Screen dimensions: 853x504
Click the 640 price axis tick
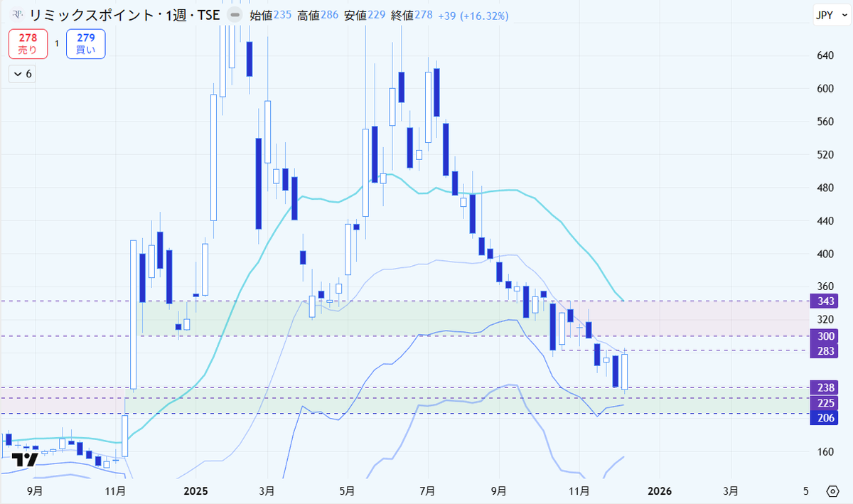(825, 55)
